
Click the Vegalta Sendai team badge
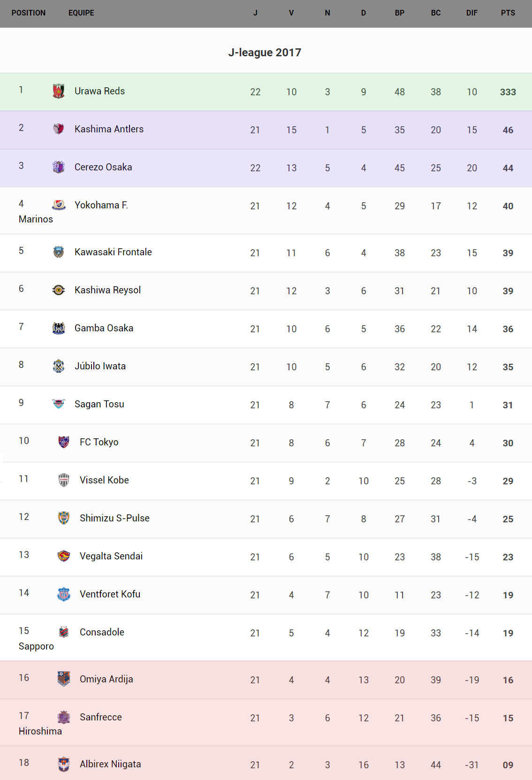tap(64, 556)
